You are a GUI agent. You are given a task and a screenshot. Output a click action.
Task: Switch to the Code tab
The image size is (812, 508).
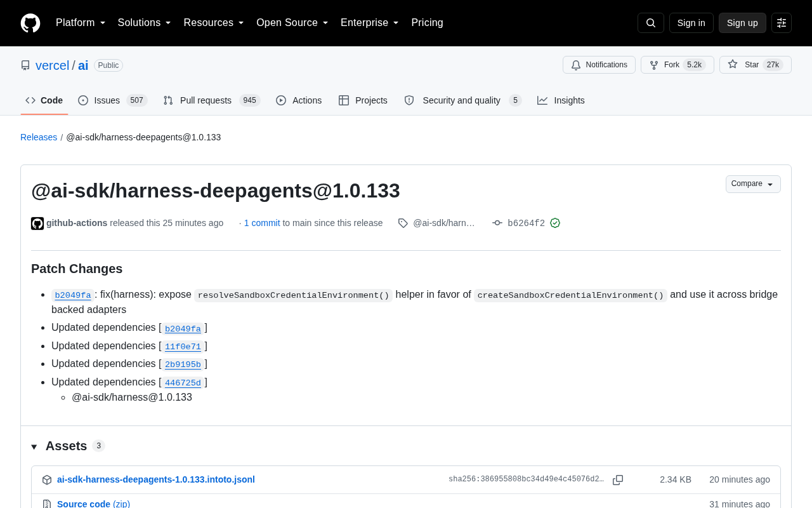tap(44, 100)
